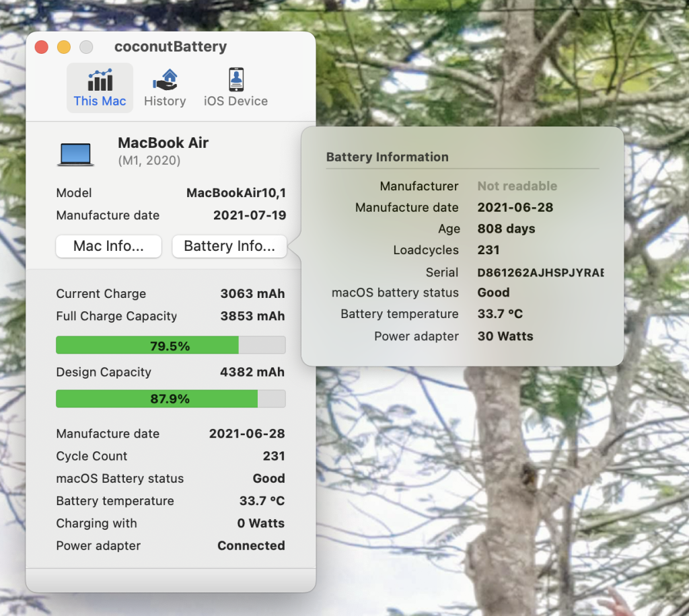Image resolution: width=689 pixels, height=616 pixels.
Task: Select Loadcycles value 231 in popover
Action: pyautogui.click(x=488, y=249)
